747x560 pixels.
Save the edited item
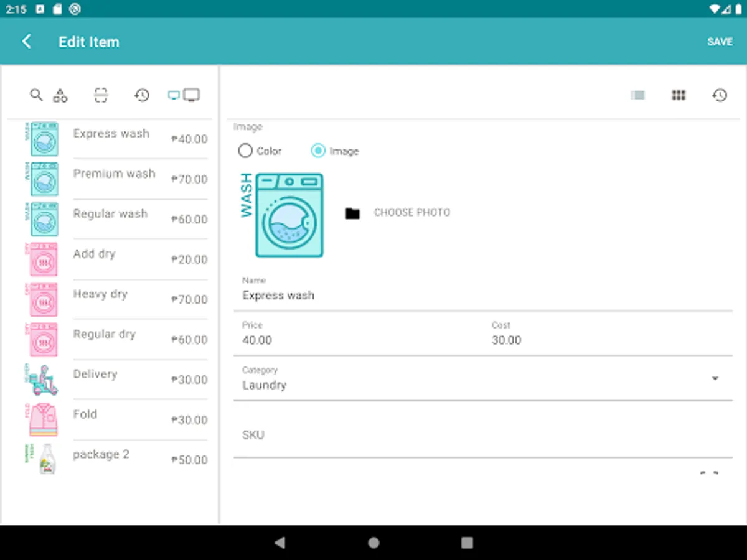(x=720, y=42)
